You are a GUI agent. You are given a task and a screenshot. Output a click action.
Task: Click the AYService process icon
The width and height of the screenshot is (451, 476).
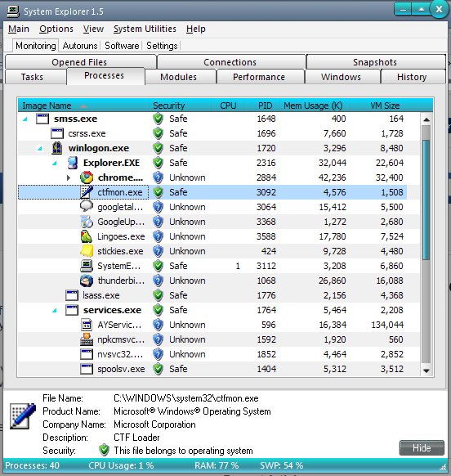click(87, 325)
